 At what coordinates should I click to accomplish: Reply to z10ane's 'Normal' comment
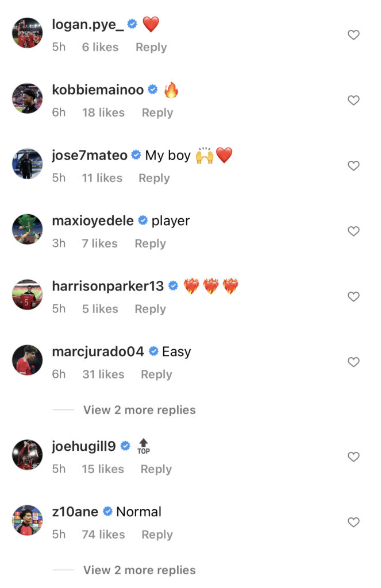157,535
